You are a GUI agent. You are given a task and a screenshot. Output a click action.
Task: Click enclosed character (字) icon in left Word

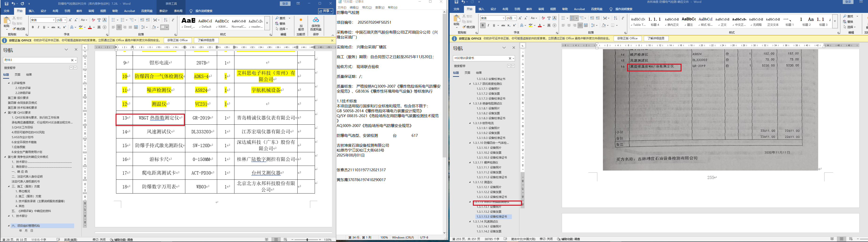point(105,27)
